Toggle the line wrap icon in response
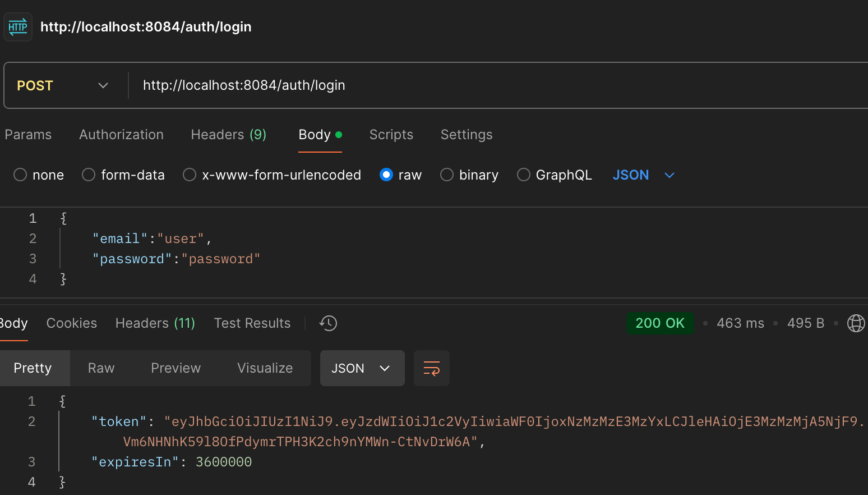Screen dimensions: 868x495 (x=431, y=368)
